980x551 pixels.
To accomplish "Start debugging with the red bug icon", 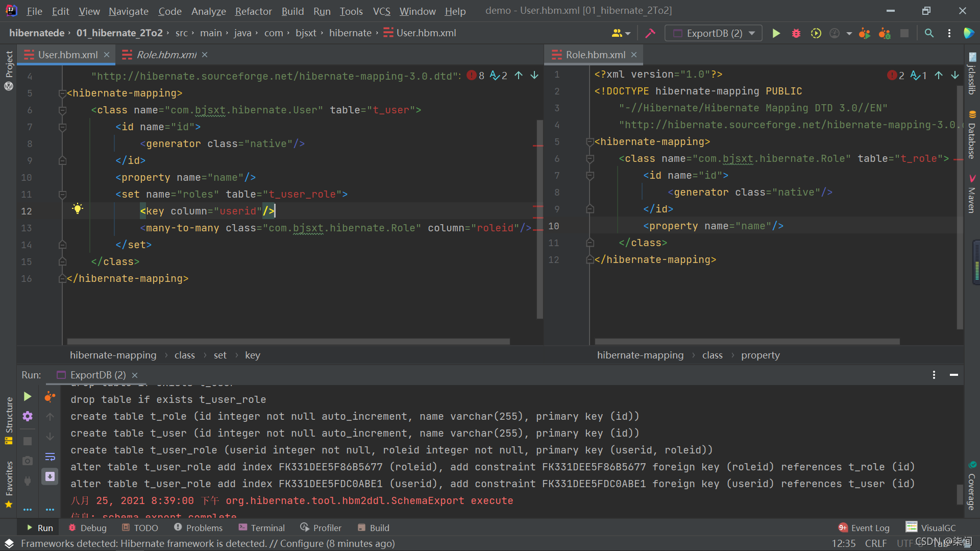I will pyautogui.click(x=796, y=33).
